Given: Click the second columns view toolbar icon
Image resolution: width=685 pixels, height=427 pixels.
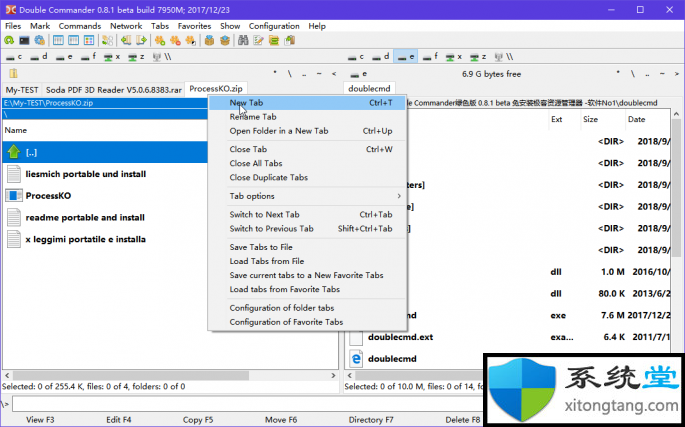Looking at the screenshot, I should [73, 41].
